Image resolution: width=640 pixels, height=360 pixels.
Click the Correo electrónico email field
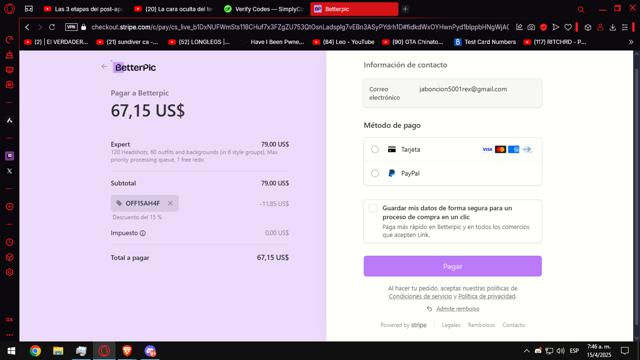[453, 93]
